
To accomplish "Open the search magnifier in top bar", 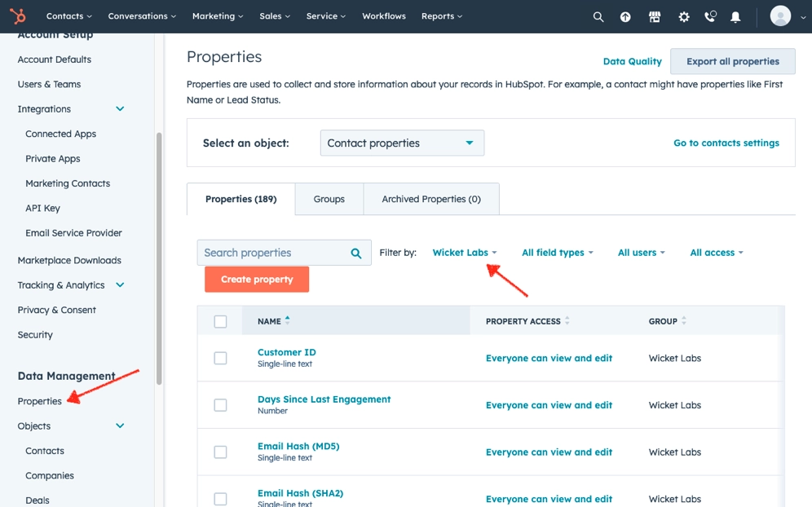I will (598, 16).
